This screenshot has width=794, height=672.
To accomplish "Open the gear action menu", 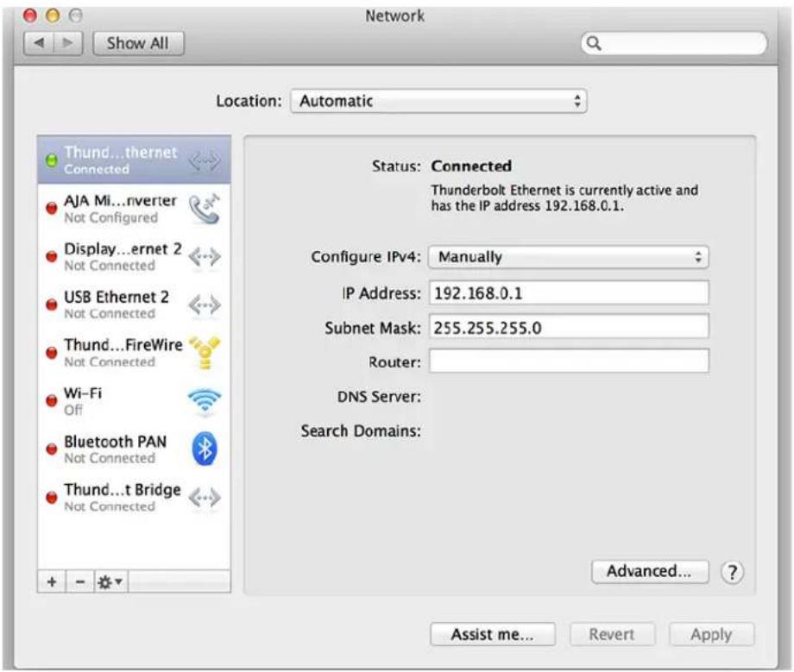I will tap(110, 581).
